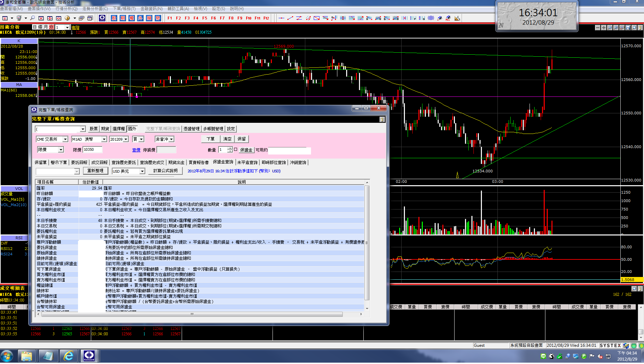Click the ruler triangle measurement tool

[457, 18]
